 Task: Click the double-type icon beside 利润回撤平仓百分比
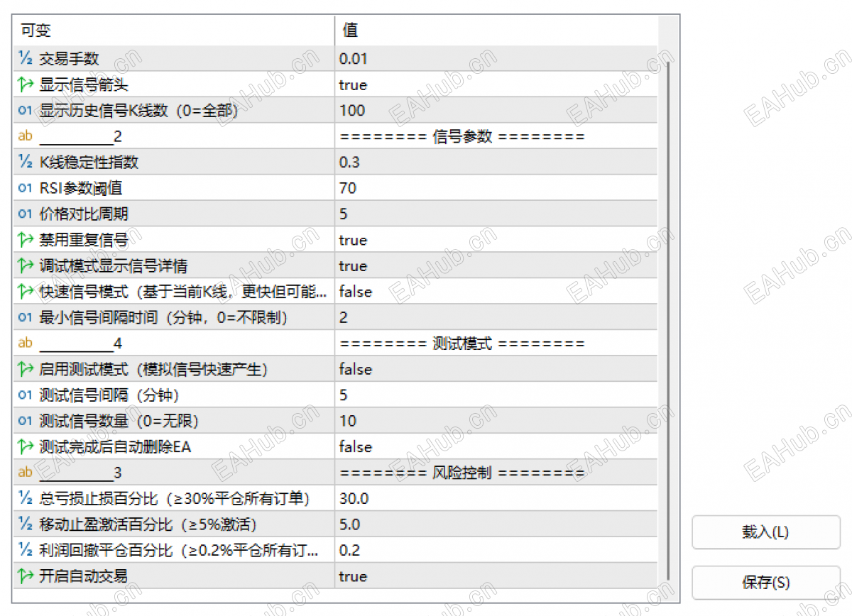(x=26, y=551)
